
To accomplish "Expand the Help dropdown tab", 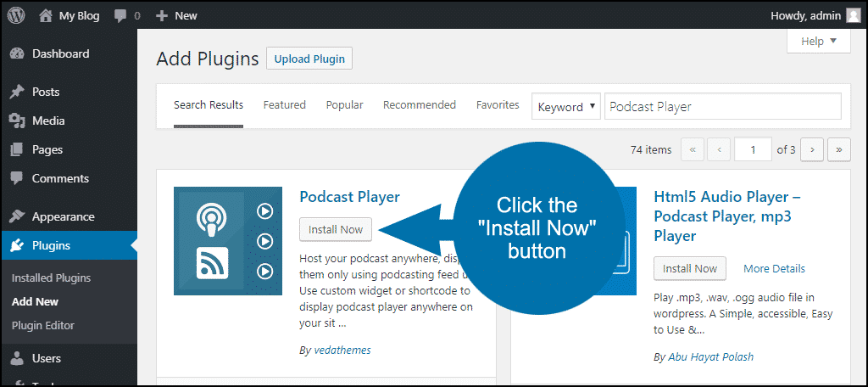I will (819, 42).
